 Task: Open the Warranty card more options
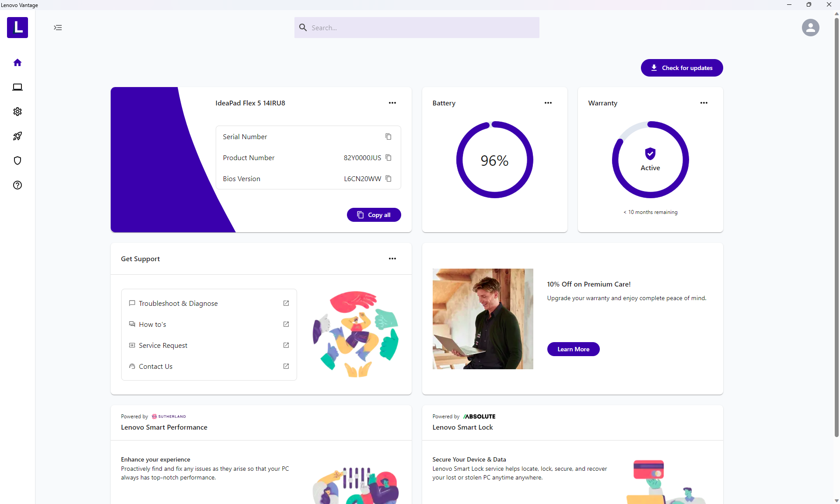(x=703, y=103)
